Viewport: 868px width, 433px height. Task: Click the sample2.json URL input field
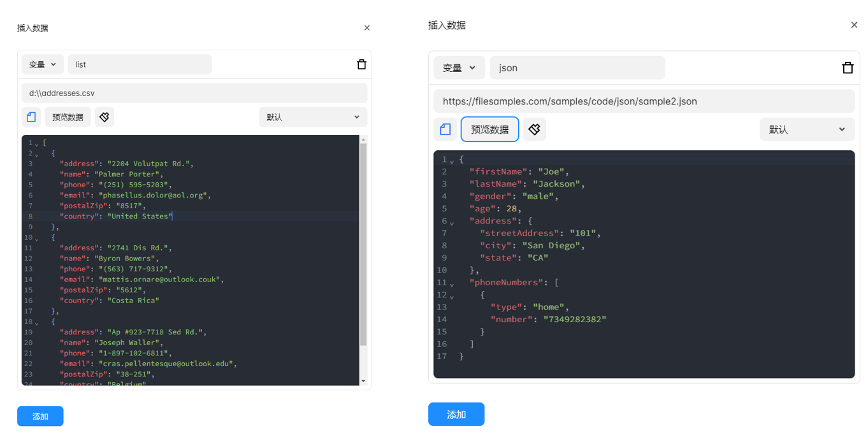pyautogui.click(x=644, y=101)
